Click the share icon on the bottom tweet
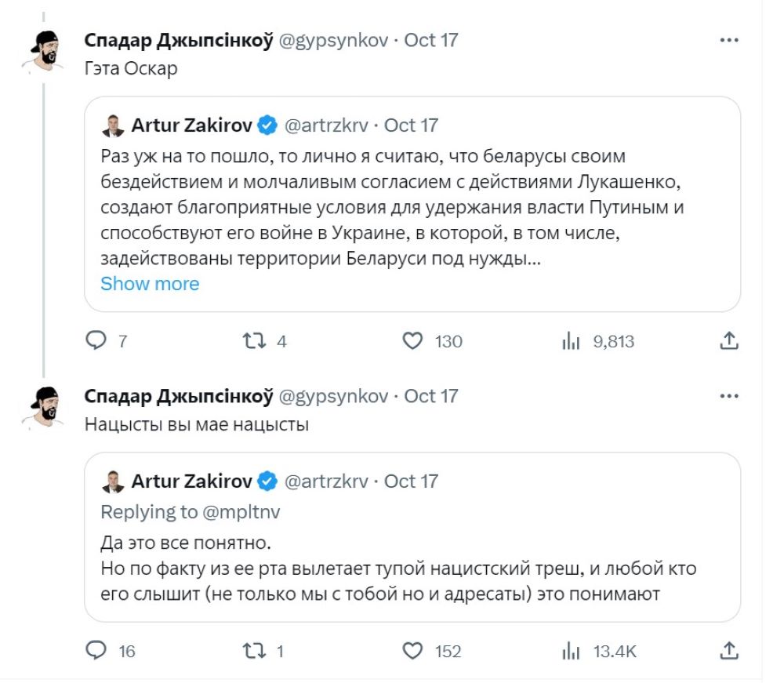 (x=731, y=651)
